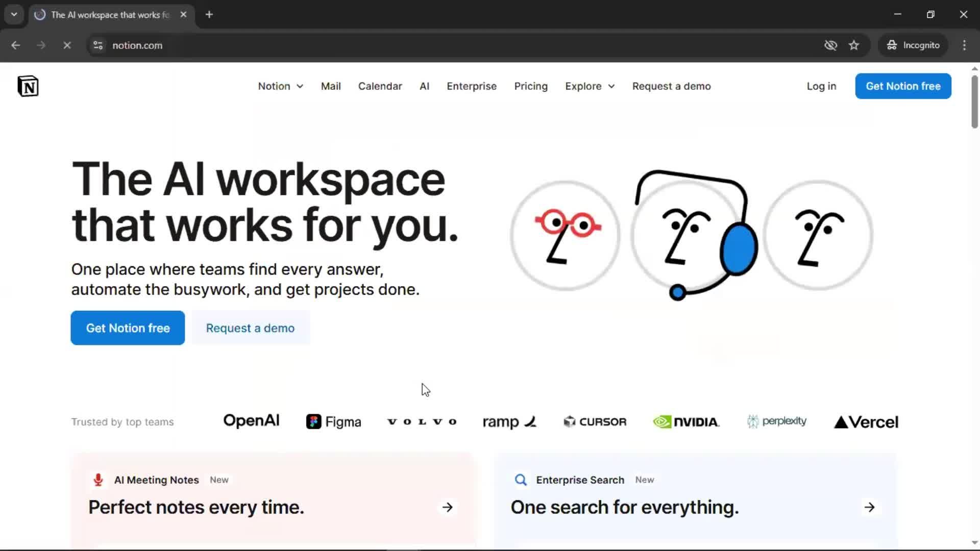Open the Pricing nav item
This screenshot has width=980, height=551.
click(531, 86)
